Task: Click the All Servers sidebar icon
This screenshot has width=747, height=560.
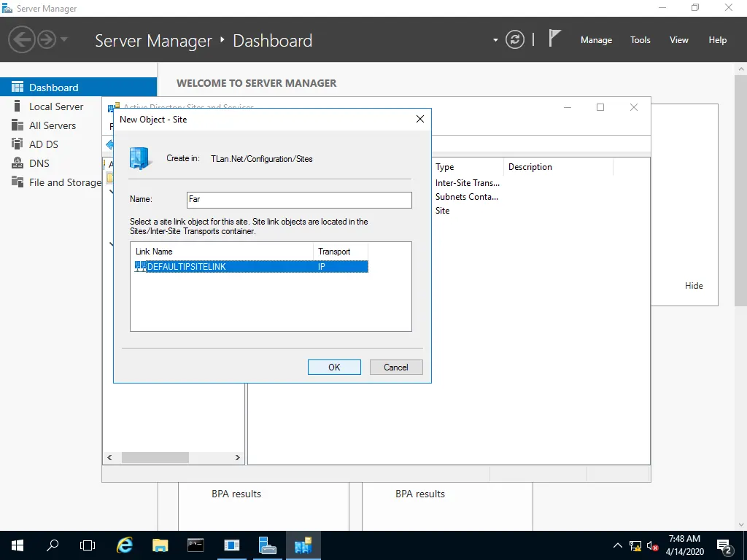Action: point(18,125)
